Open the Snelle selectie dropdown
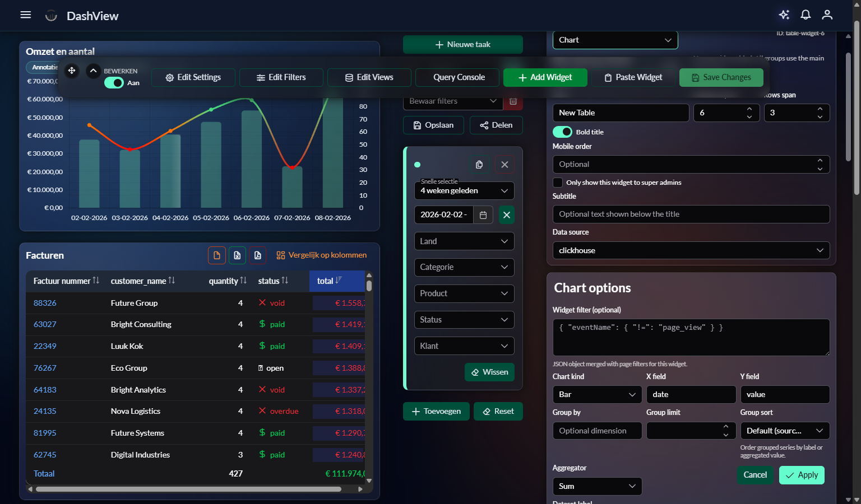The height and width of the screenshot is (504, 861). (x=464, y=190)
